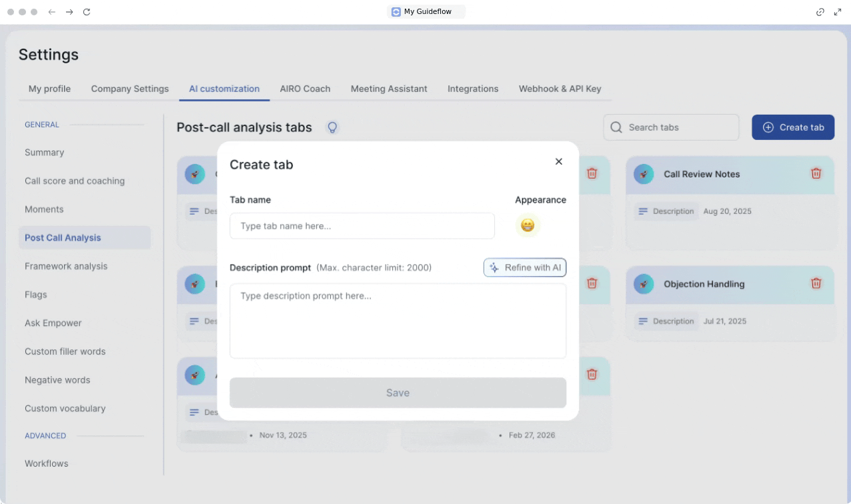Click the browser forward arrow
This screenshot has height=504, width=851.
(69, 12)
